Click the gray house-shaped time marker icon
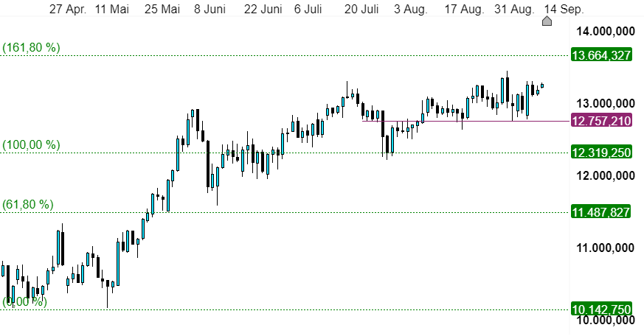 tap(547, 21)
